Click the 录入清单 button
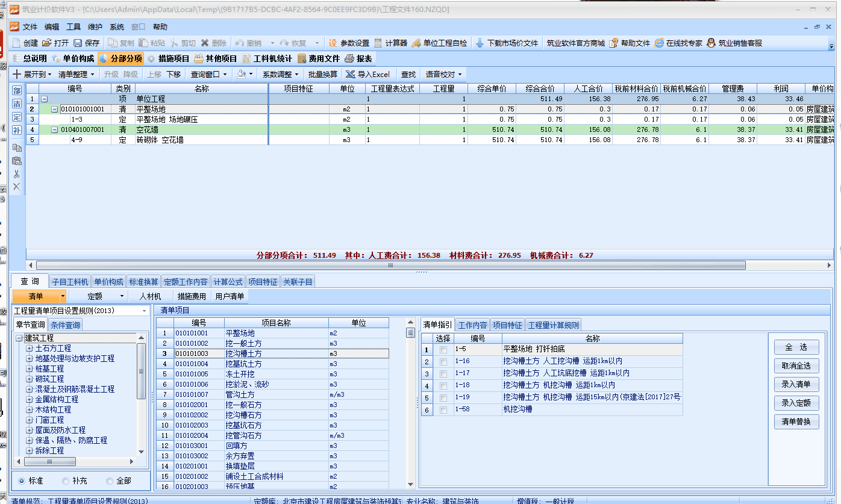This screenshot has width=841, height=504. [796, 385]
